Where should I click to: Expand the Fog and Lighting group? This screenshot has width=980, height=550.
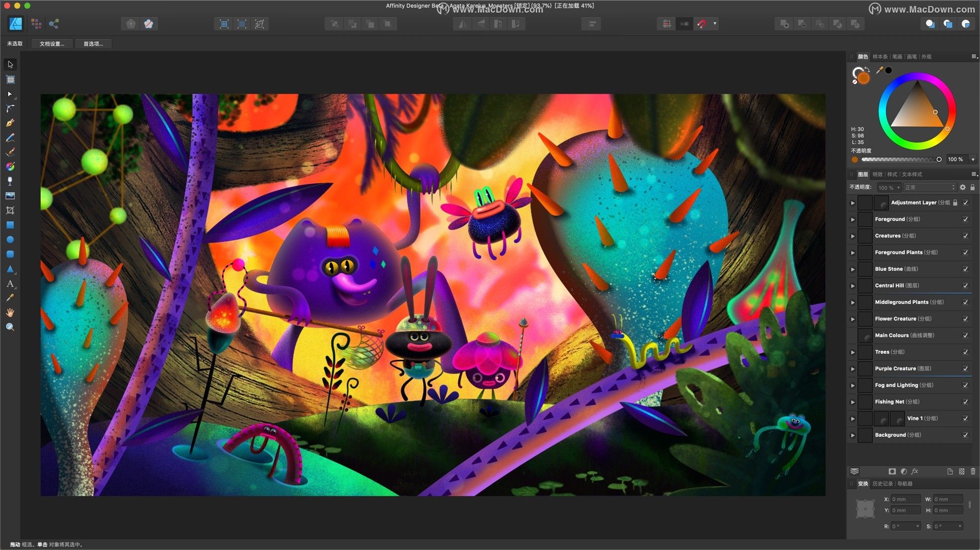[x=853, y=385]
